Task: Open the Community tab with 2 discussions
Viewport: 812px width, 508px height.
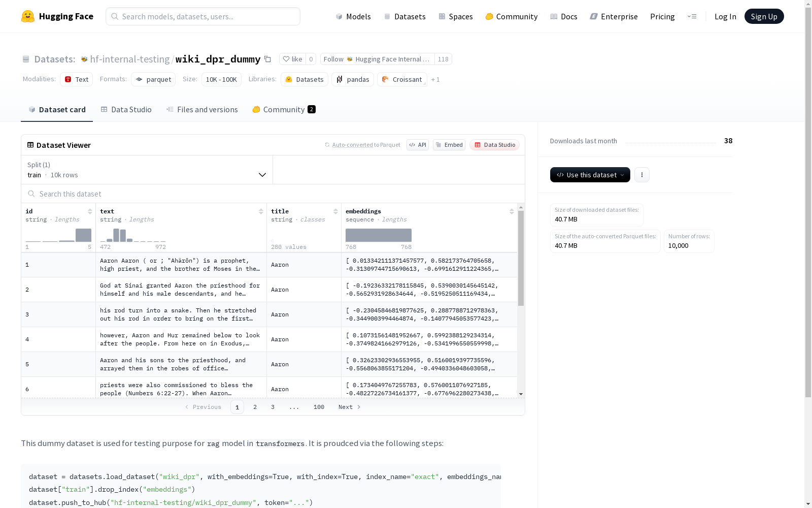Action: (284, 109)
